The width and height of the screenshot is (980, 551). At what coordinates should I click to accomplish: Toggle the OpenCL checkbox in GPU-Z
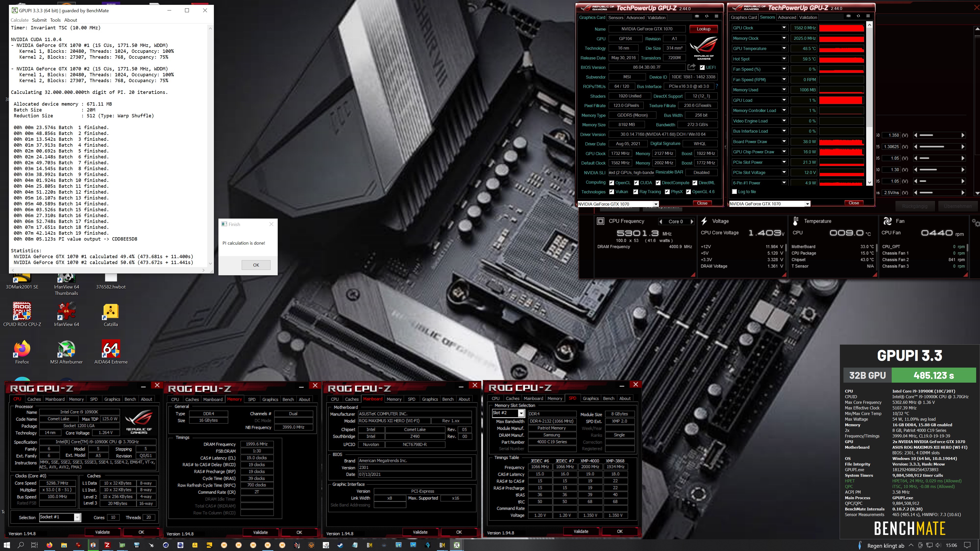[x=611, y=183]
